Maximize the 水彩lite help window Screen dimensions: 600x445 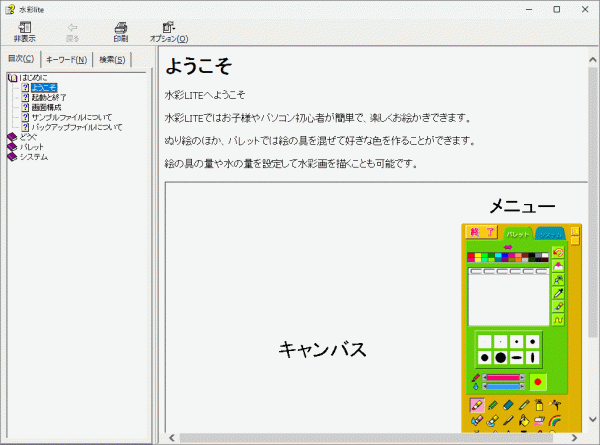[x=557, y=9]
